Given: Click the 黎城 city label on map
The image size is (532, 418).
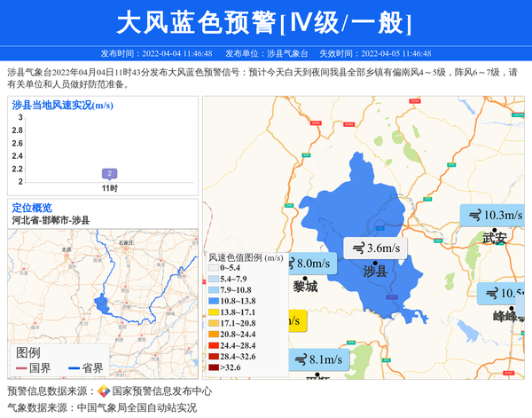Looking at the screenshot, I should coord(305,287).
